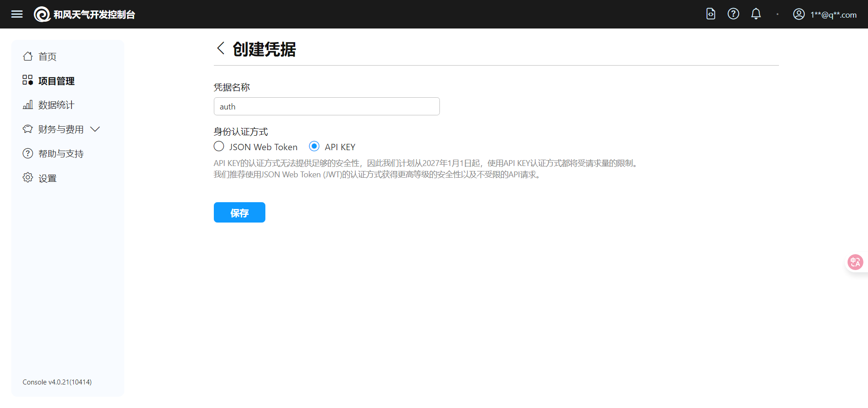Go back using the left arrow beside 创建凭据
This screenshot has height=408, width=868.
[x=221, y=48]
